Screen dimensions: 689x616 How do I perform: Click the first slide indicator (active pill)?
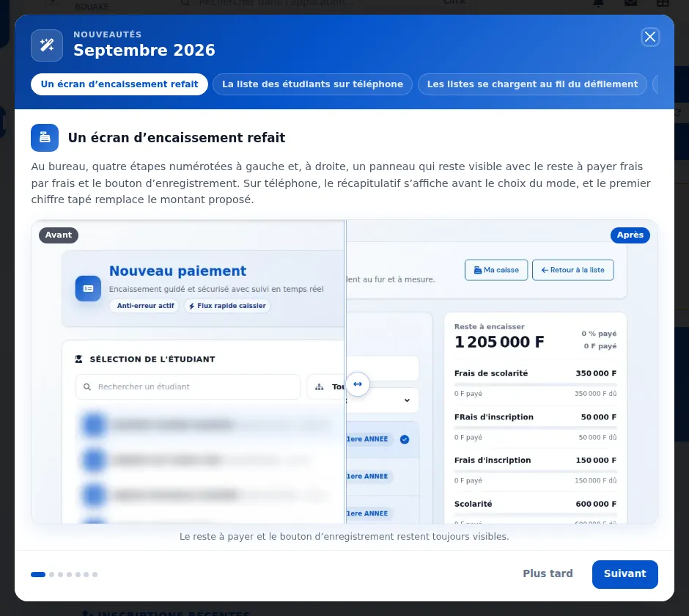pyautogui.click(x=38, y=575)
